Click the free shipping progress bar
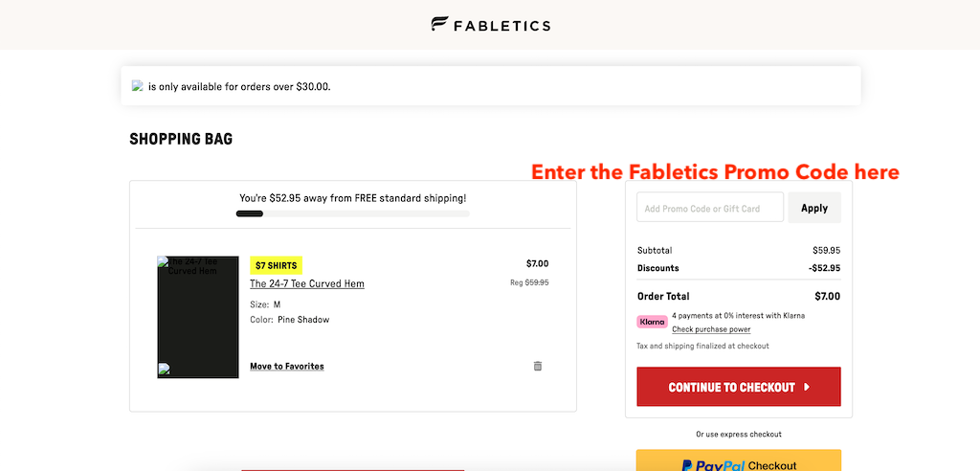Image resolution: width=980 pixels, height=471 pixels. pos(352,213)
